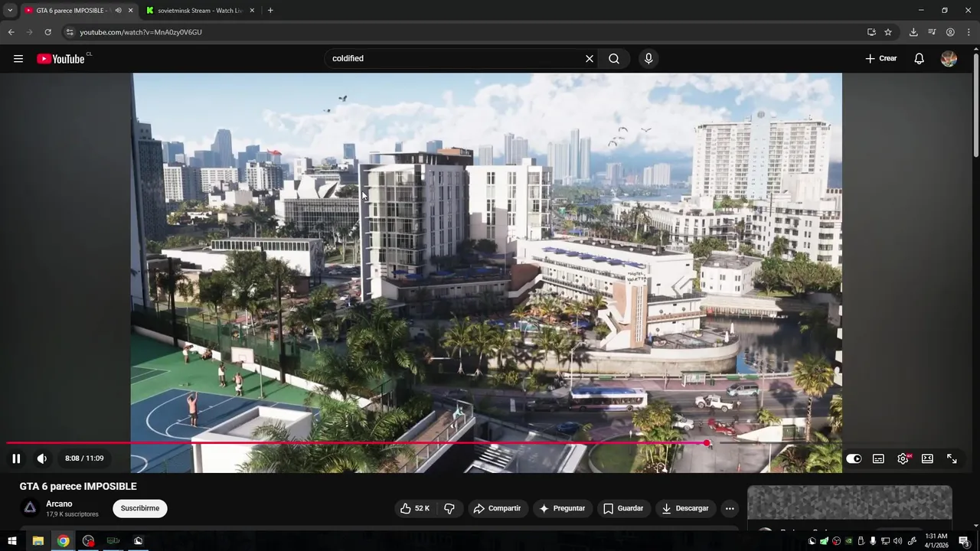Click the Crear button
Screen dimensions: 980x551
pos(880,59)
